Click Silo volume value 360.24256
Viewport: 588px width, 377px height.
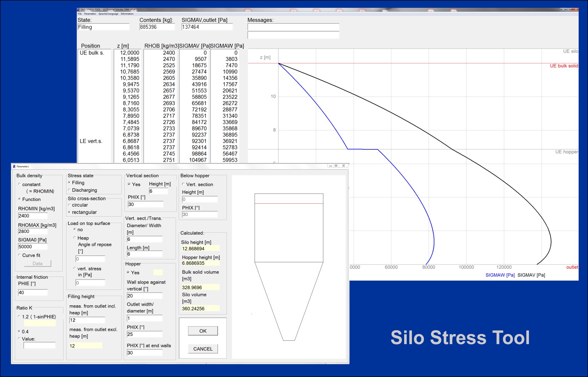click(200, 309)
